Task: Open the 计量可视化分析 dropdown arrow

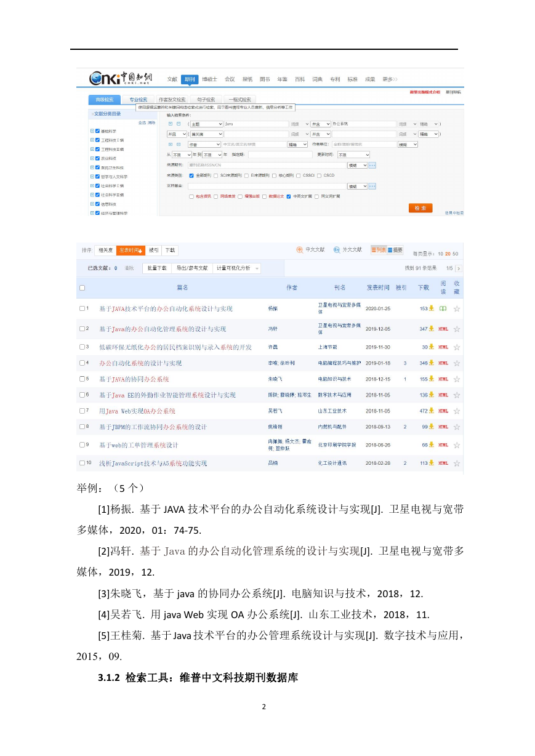Action: (257, 268)
